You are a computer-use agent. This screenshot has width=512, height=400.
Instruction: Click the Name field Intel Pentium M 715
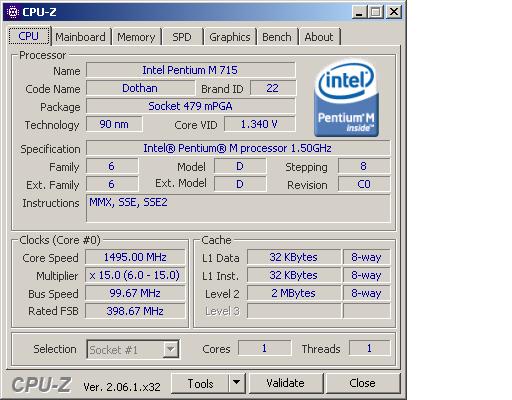pyautogui.click(x=191, y=70)
